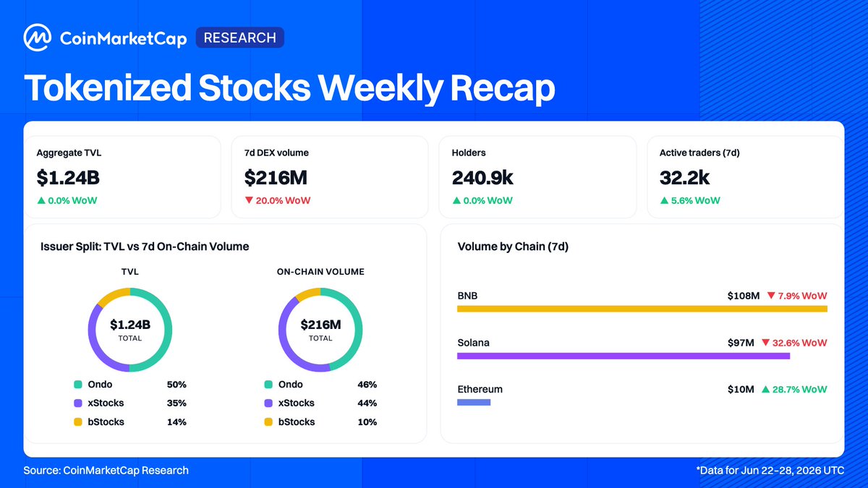Viewport: 868px width, 488px height.
Task: Click the red down arrow under 7d DEX volume
Action: point(248,200)
